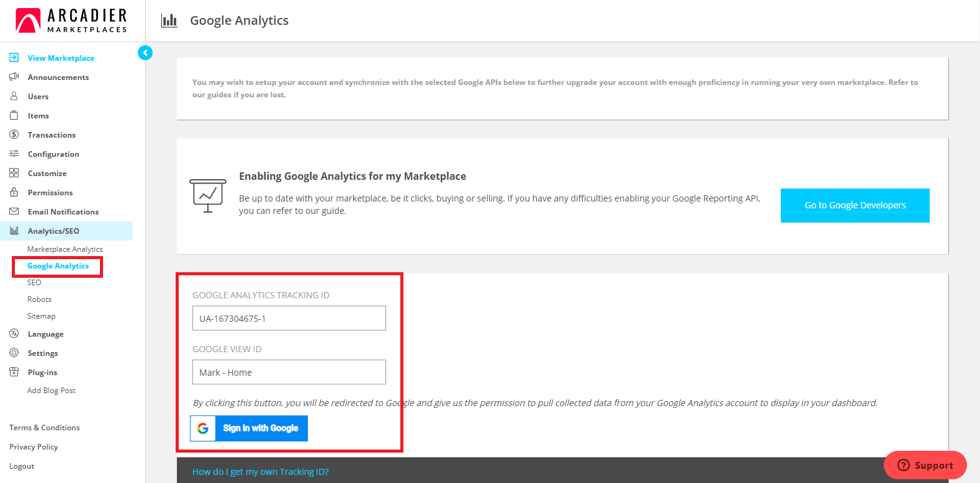Open the Announcements menu
Image resolution: width=980 pixels, height=483 pixels.
pyautogui.click(x=58, y=78)
